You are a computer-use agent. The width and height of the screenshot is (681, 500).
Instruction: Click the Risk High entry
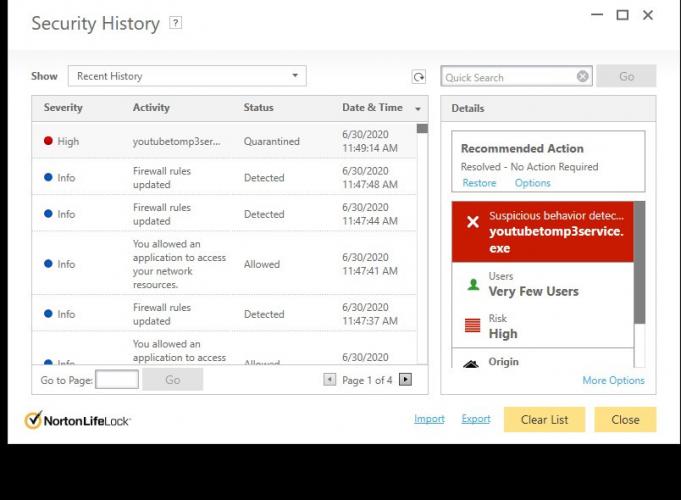(x=542, y=326)
